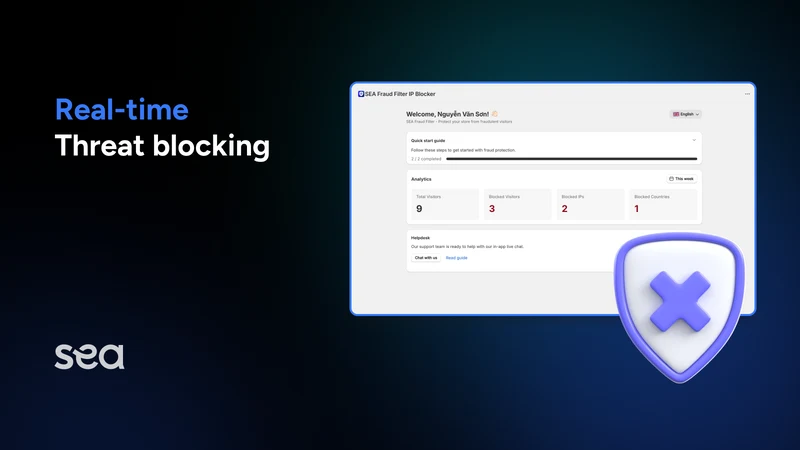Click the sea logo at bottom left

pyautogui.click(x=89, y=357)
